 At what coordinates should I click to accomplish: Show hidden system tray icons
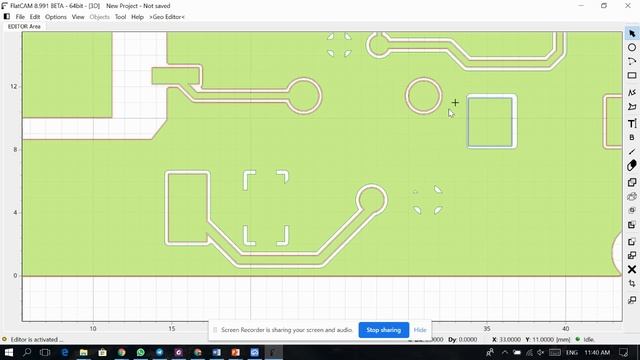(505, 352)
